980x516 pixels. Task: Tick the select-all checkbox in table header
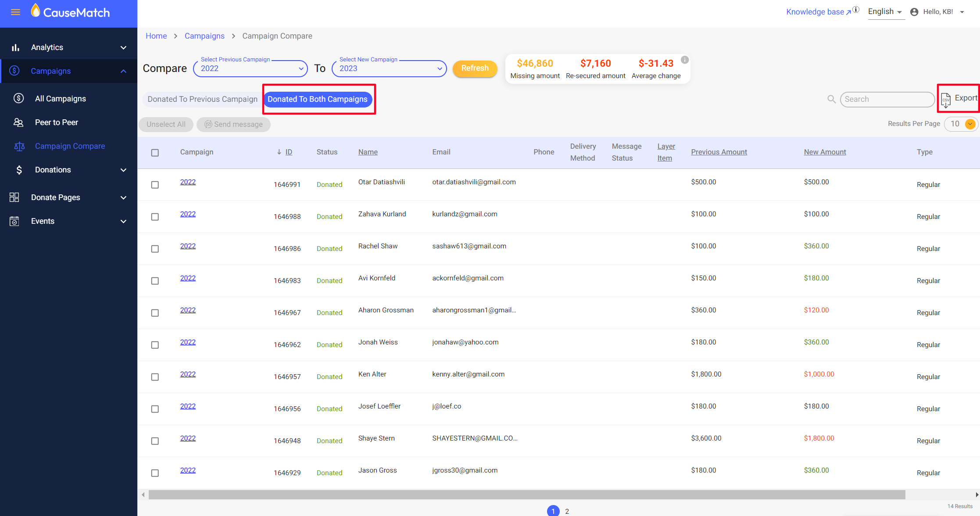click(155, 153)
